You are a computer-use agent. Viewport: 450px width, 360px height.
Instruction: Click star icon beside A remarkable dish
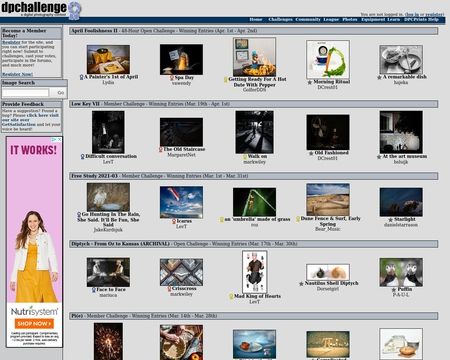point(379,77)
